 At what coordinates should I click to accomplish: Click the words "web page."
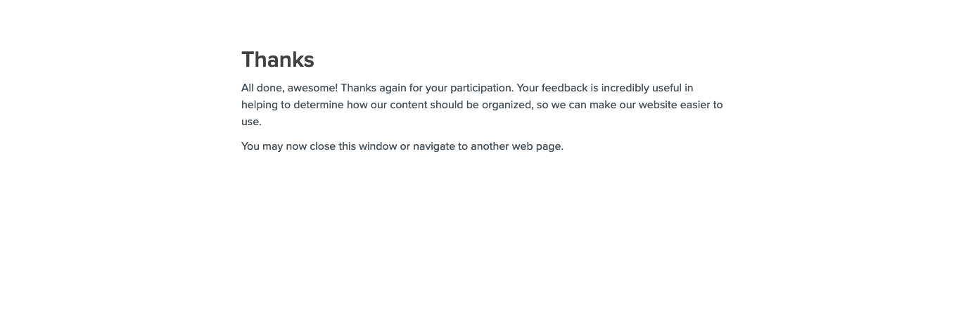pos(537,146)
